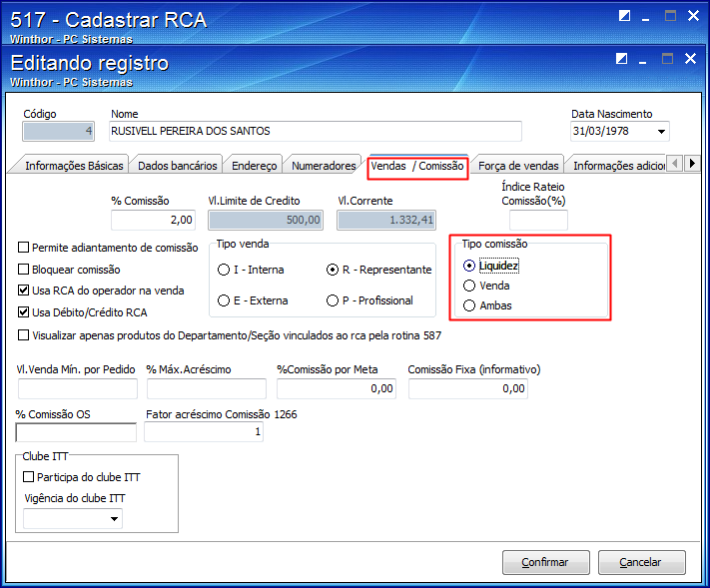Screen dimensions: 710x588
Task: Open the Data Nascimento date dropdown
Action: click(x=661, y=131)
